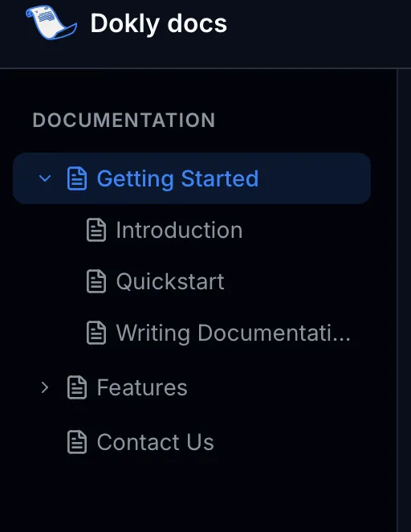This screenshot has width=411, height=532.
Task: Select the Features section label
Action: [x=142, y=387]
